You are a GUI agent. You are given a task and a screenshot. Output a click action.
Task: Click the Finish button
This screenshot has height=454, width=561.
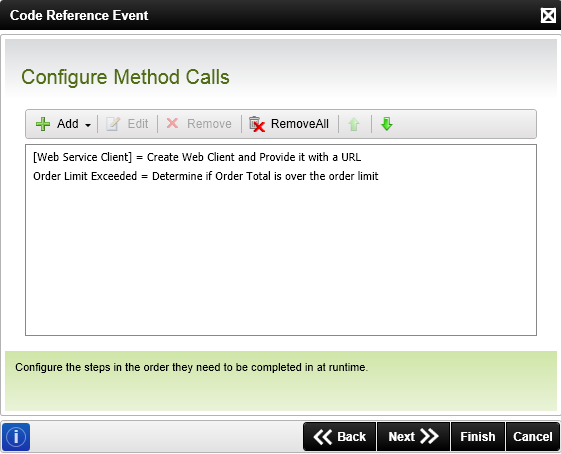click(478, 437)
